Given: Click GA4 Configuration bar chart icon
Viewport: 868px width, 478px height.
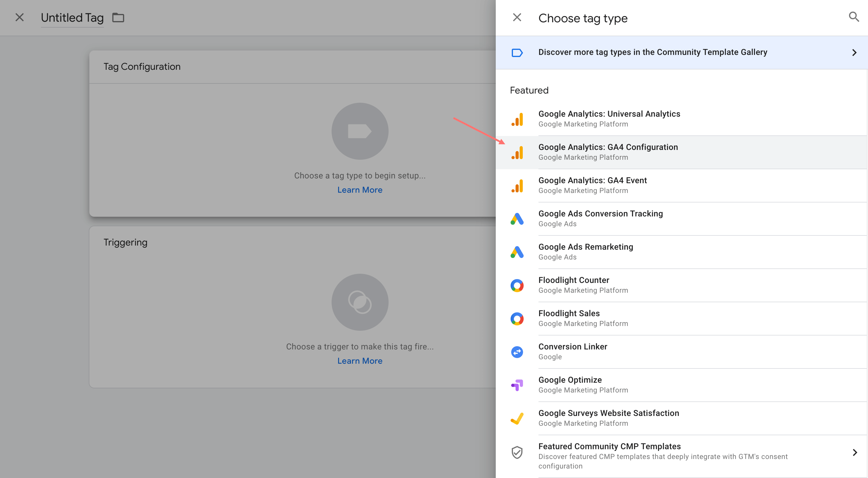Looking at the screenshot, I should tap(517, 152).
